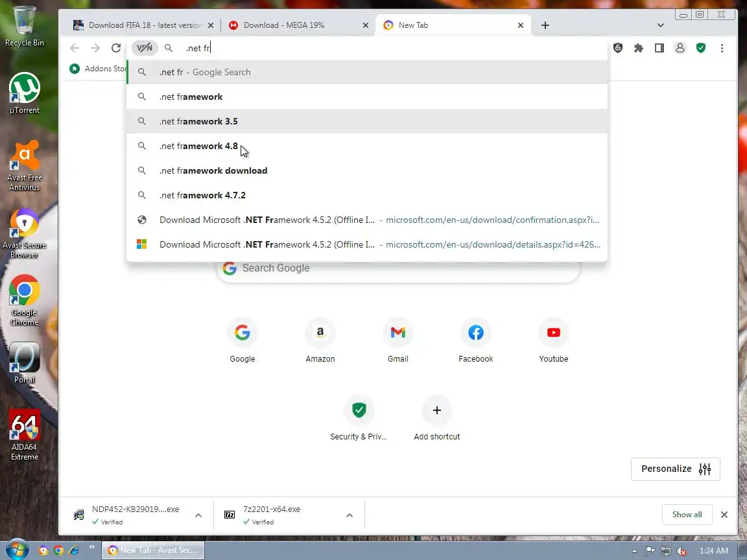Screen dimensions: 747x560
Task: Click the Search Google box
Action: click(398, 268)
